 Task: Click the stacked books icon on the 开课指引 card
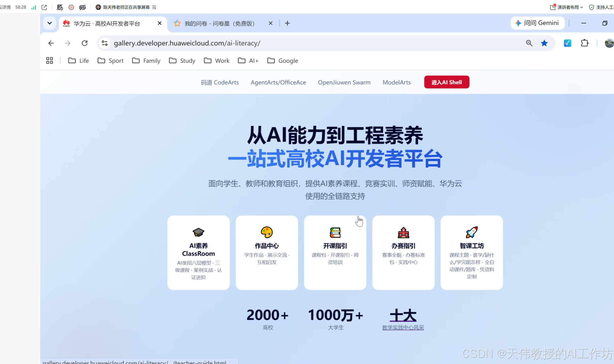coord(335,233)
